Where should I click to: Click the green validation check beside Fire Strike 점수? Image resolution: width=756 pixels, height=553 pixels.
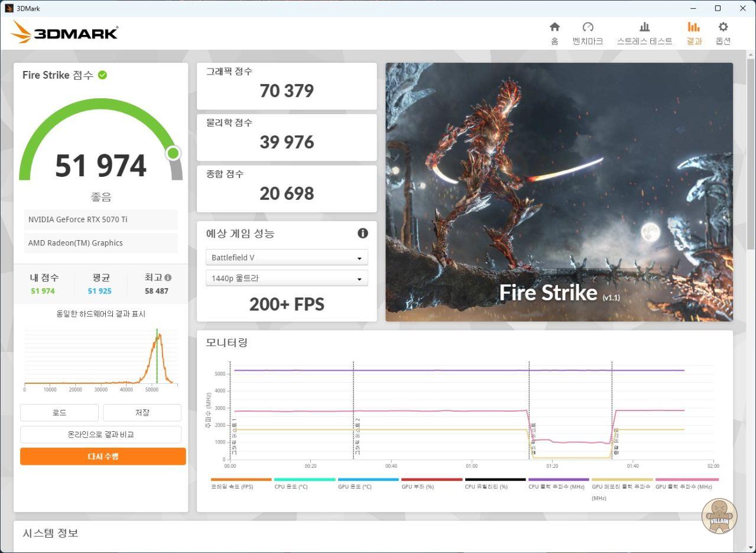pos(102,75)
